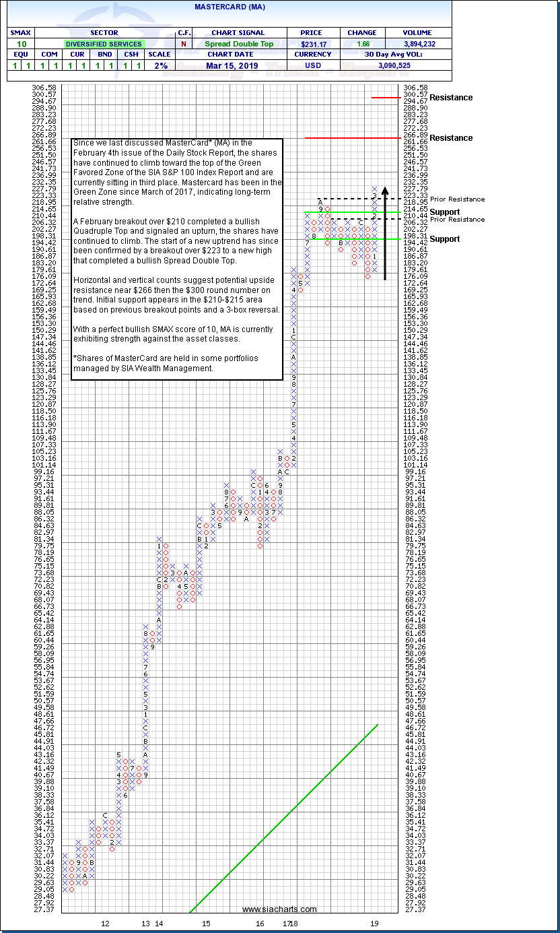Screen dimensions: 560x933
Task: Click the $231.17 price value
Action: coord(312,44)
